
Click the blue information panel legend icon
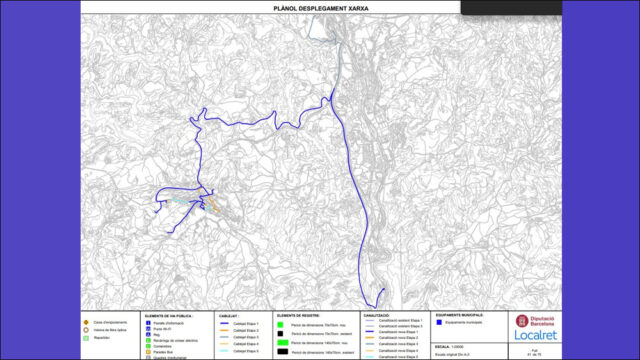click(148, 323)
